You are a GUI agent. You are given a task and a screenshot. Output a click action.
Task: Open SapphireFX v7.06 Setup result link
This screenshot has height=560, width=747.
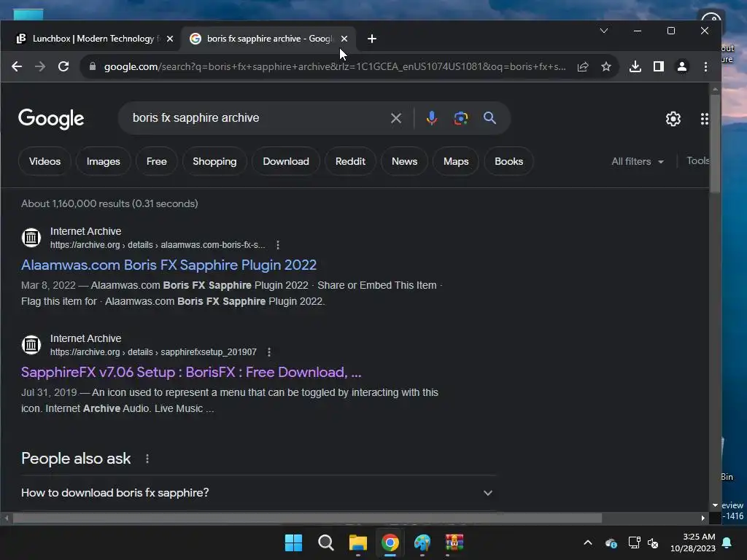tap(191, 372)
